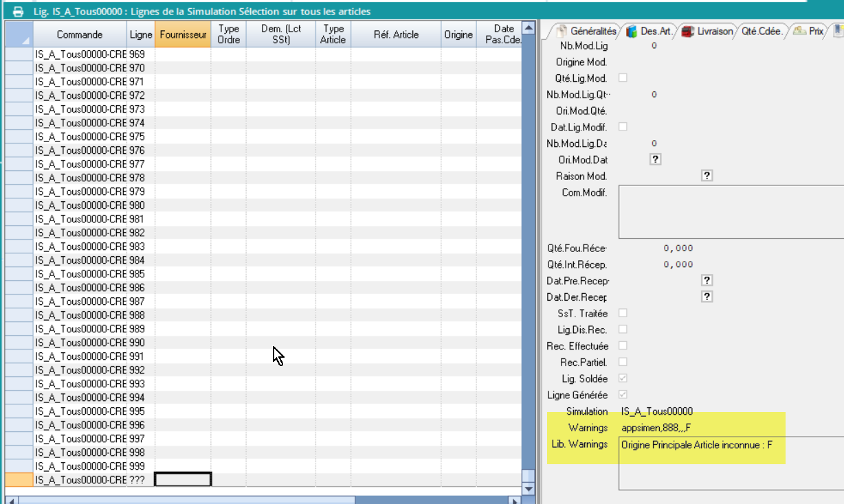Click the Com.Modif. text area
844x504 pixels.
731,211
